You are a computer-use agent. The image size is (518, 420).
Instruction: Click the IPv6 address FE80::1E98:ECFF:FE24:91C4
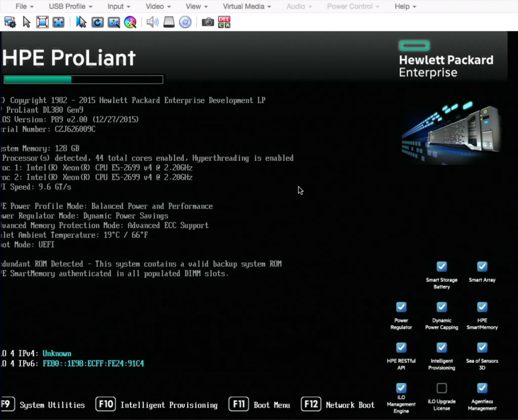point(93,363)
